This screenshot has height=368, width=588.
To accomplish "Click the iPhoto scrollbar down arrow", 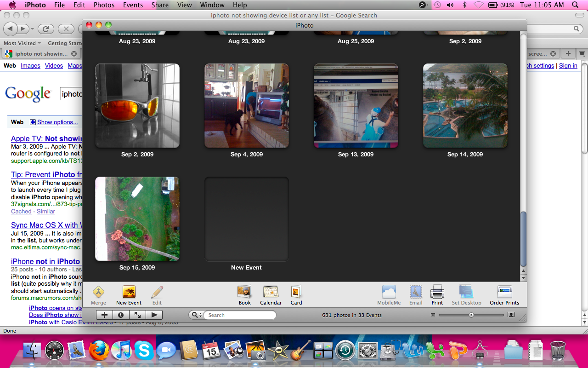I will pyautogui.click(x=523, y=278).
